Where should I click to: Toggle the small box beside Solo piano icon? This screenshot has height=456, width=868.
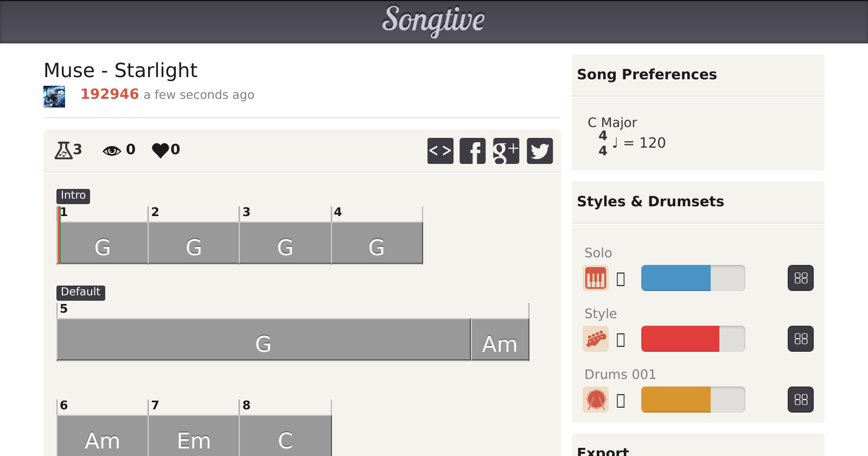(x=621, y=279)
